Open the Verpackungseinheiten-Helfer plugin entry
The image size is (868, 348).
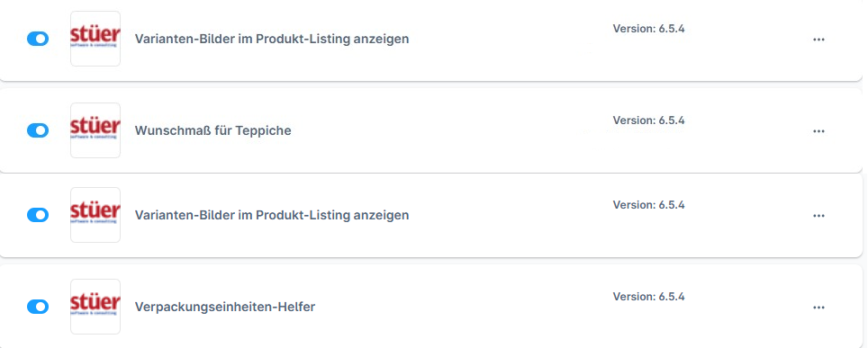click(x=225, y=307)
